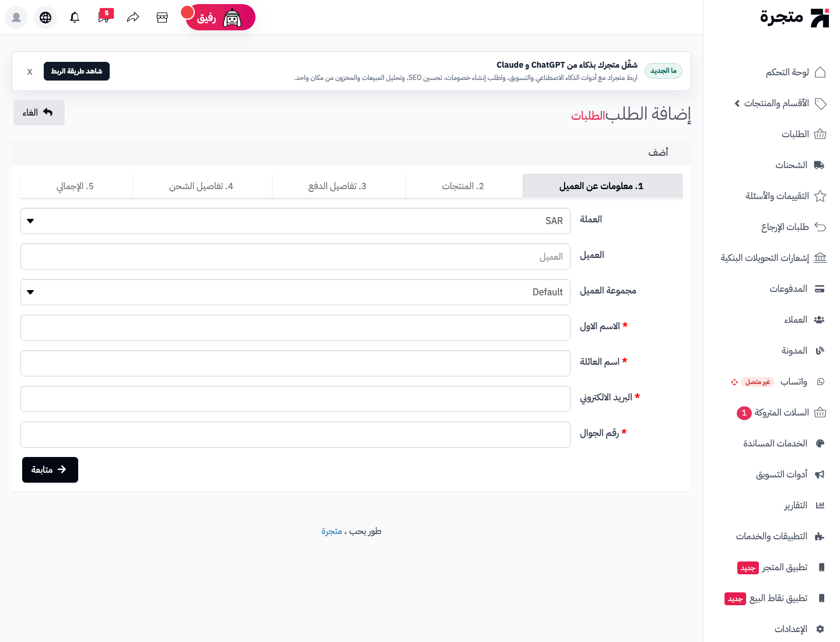Click the truck icon beside الشحنات

(820, 165)
